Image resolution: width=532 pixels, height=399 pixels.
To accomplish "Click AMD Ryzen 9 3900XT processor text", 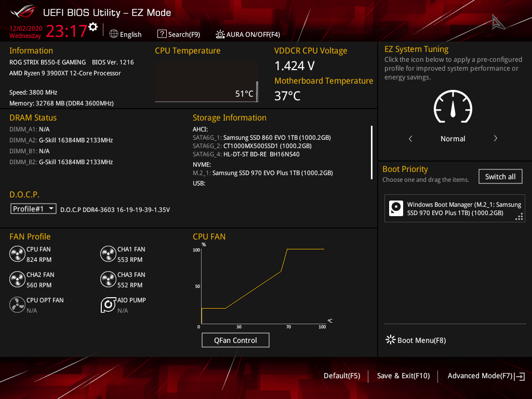I will (x=65, y=73).
